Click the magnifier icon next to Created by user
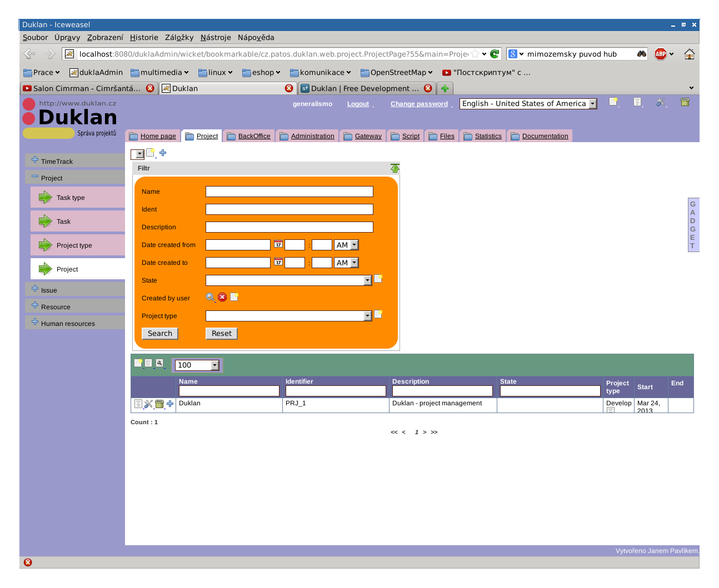This screenshot has width=719, height=588. point(211,297)
